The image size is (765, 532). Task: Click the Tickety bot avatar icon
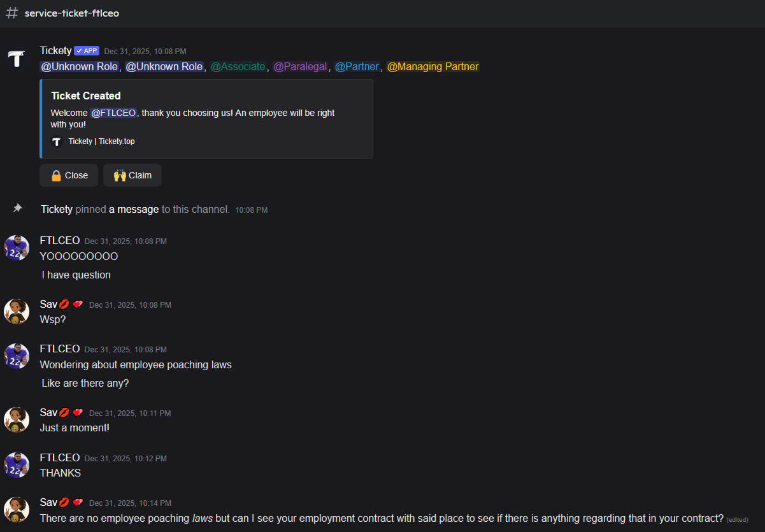[x=16, y=57]
